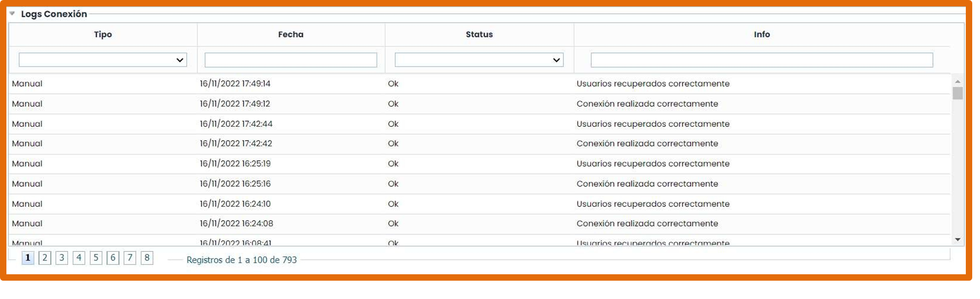Click the scrollbar down arrow
This screenshot has height=299, width=980.
pos(958,240)
